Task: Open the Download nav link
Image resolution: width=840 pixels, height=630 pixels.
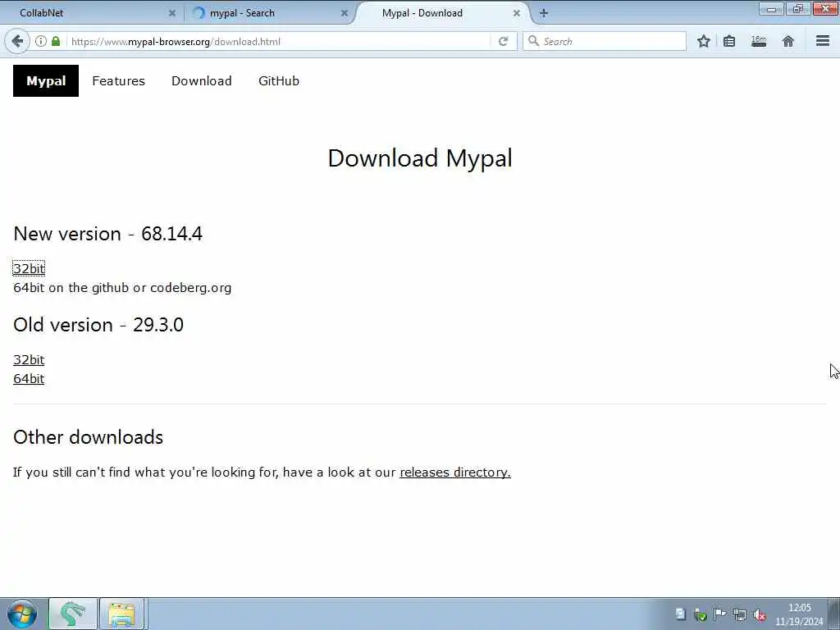Action: pyautogui.click(x=202, y=81)
